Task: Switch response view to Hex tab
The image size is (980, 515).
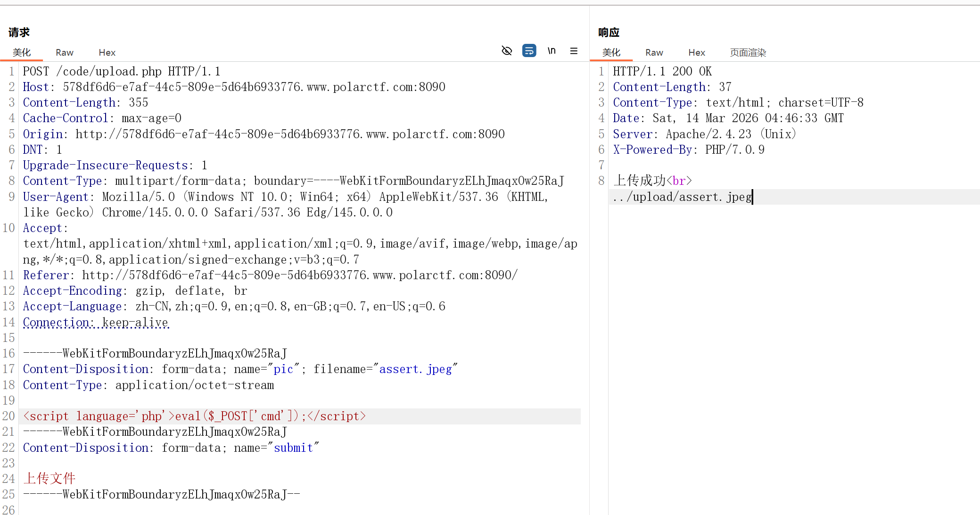Action: (x=697, y=52)
